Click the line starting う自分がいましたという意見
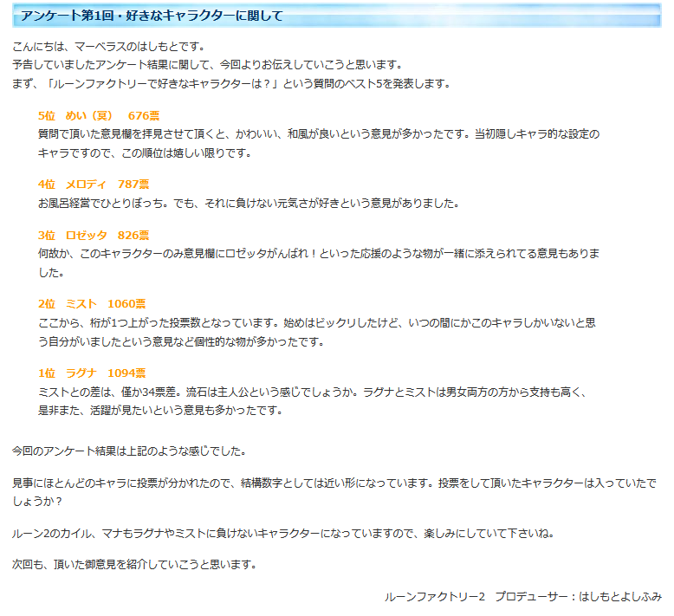This screenshot has height=616, width=674. tap(181, 341)
